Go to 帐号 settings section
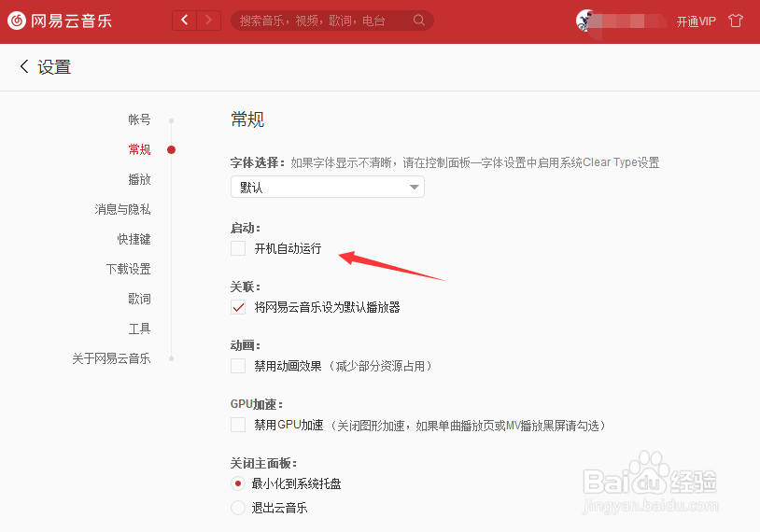Image resolution: width=760 pixels, height=532 pixels. pos(140,119)
